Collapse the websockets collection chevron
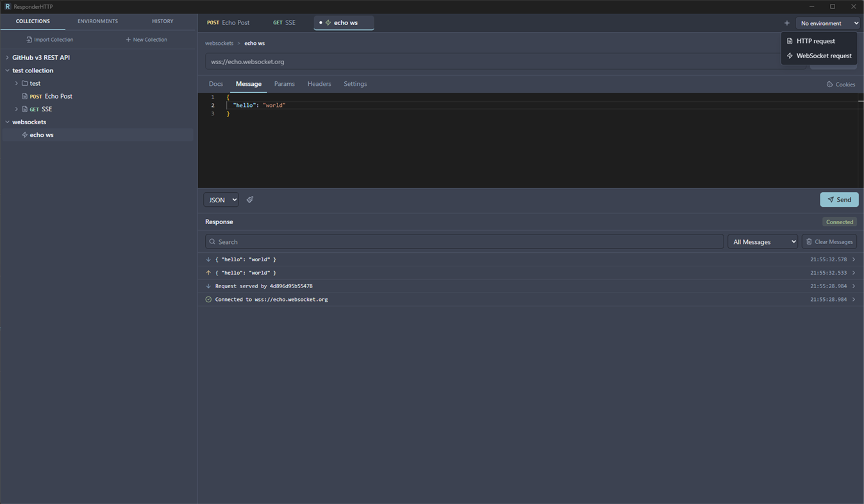This screenshot has width=864, height=504. click(x=8, y=122)
